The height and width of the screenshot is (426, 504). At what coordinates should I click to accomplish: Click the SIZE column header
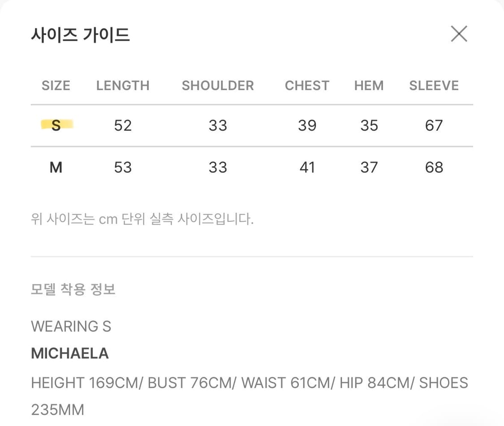[x=56, y=86]
